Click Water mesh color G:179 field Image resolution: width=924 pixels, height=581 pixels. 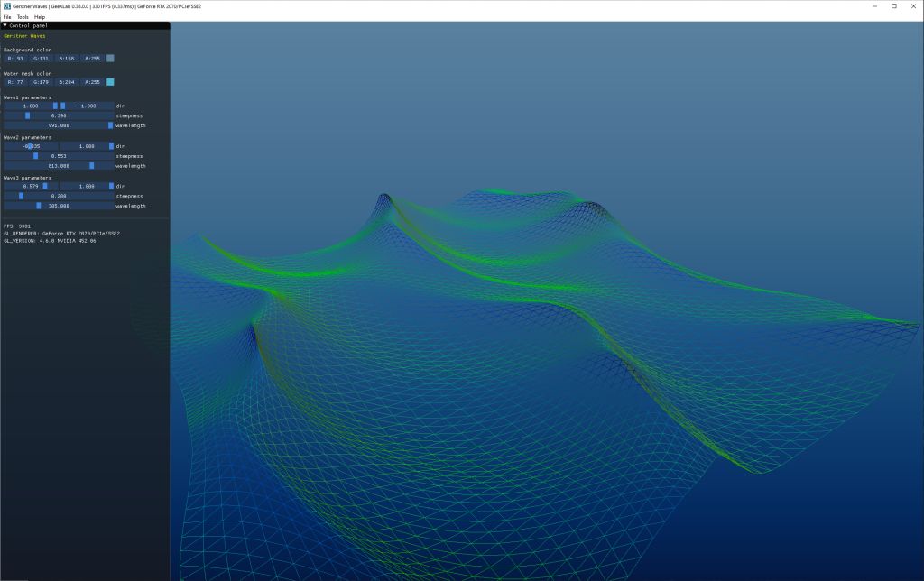pos(41,82)
